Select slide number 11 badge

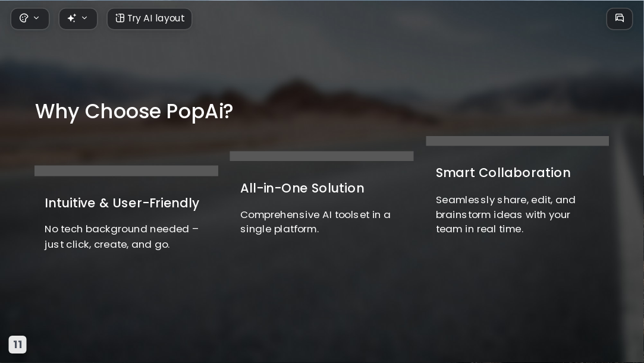point(18,344)
